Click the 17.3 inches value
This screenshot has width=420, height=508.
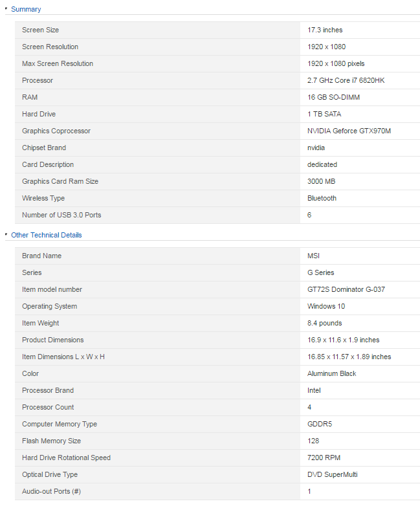point(325,30)
